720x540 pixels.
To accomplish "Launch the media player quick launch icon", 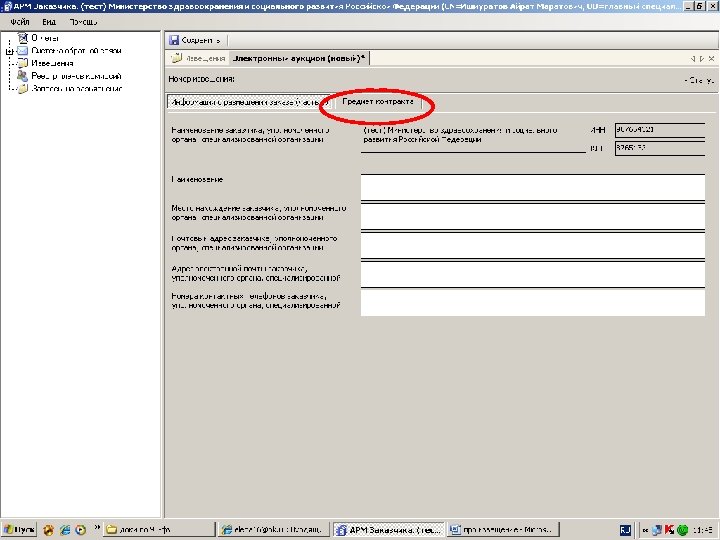I will point(80,530).
